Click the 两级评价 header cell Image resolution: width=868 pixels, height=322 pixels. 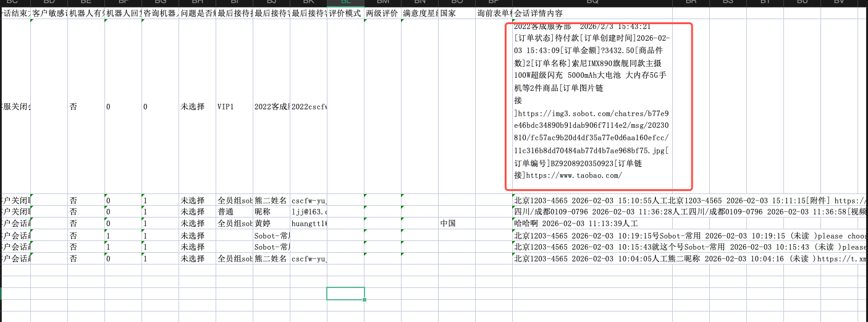(382, 13)
